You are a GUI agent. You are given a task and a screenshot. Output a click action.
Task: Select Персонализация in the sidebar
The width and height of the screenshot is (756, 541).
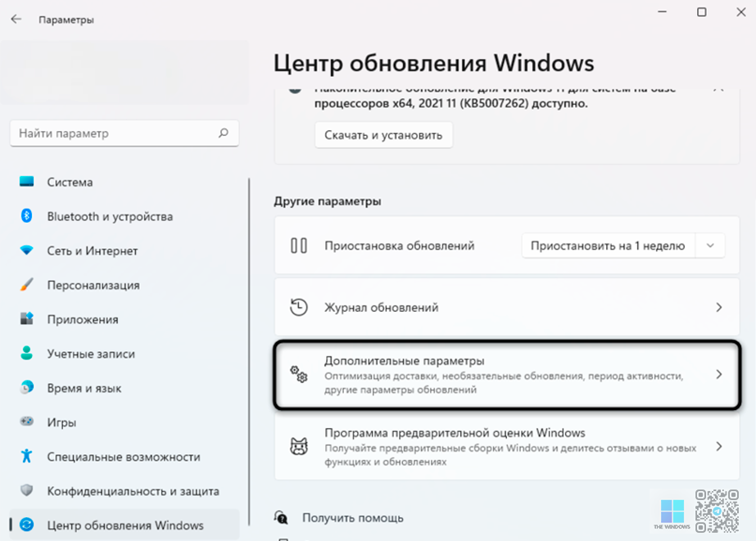(124, 285)
